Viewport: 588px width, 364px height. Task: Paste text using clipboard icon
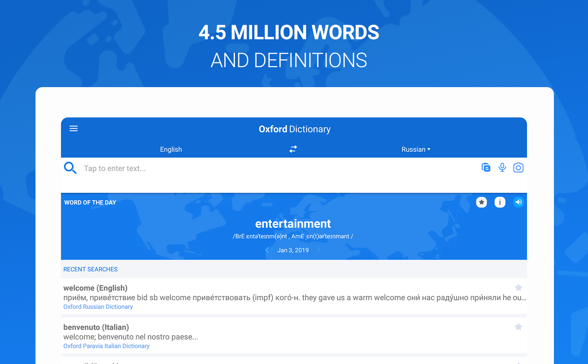point(486,167)
